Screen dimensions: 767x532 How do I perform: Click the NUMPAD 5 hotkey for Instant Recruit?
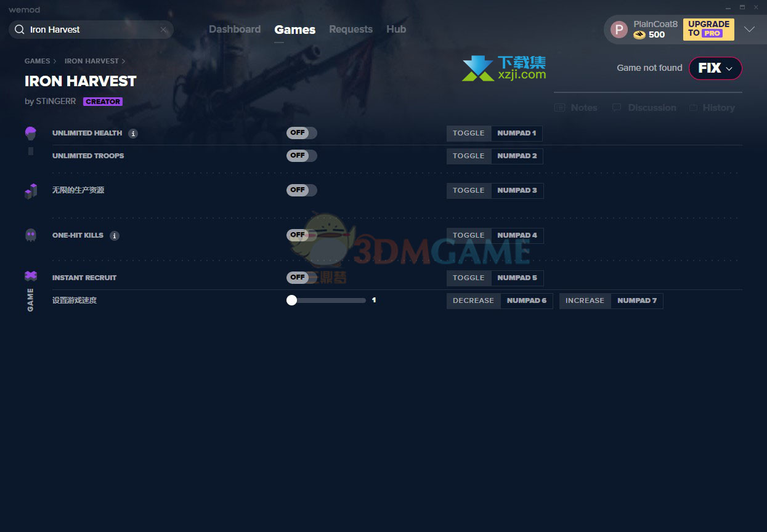tap(517, 278)
